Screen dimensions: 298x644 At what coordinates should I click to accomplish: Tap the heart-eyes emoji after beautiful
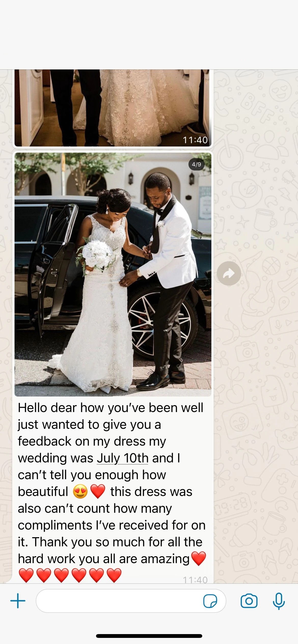[80, 491]
